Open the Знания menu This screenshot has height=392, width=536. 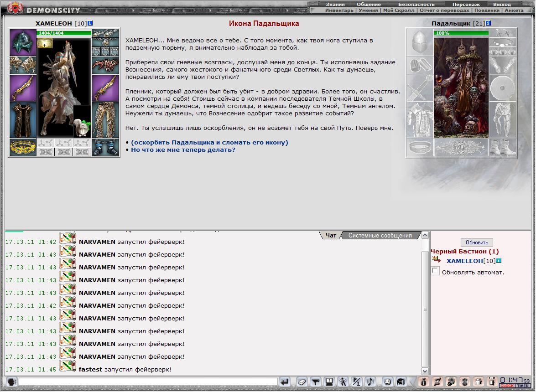pos(335,5)
